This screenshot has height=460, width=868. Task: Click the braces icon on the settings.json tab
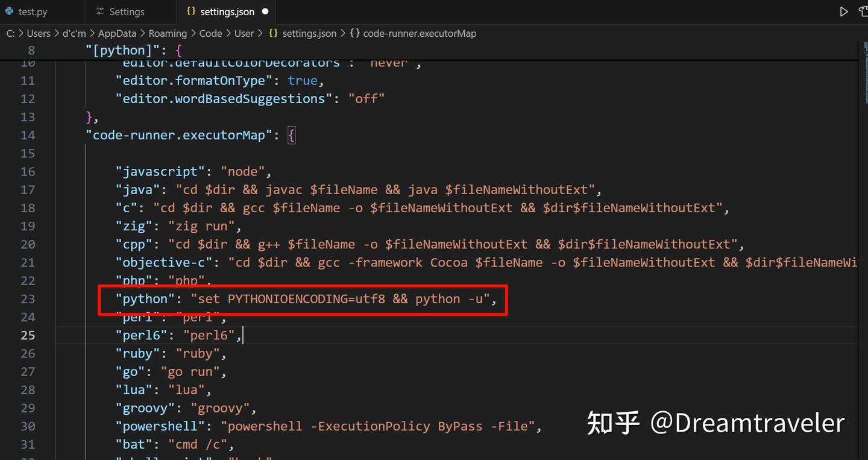coord(190,11)
